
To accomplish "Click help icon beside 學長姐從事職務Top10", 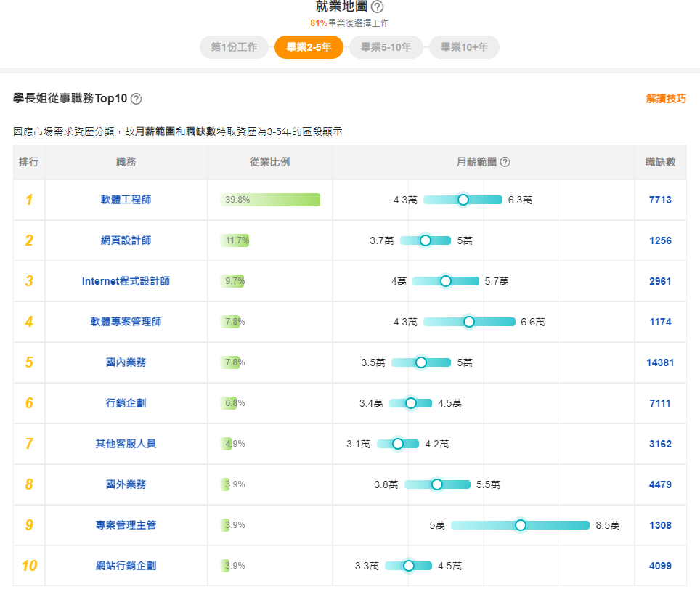I will [x=136, y=99].
